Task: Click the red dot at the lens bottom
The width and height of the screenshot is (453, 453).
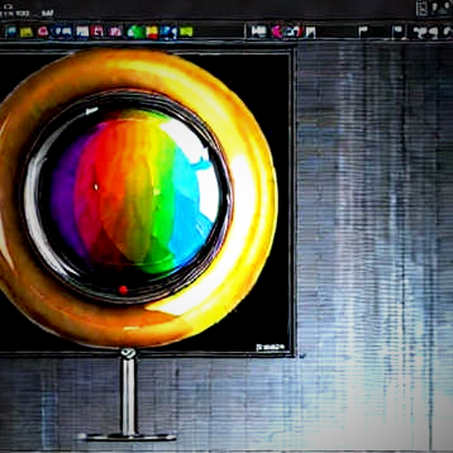Action: point(123,289)
